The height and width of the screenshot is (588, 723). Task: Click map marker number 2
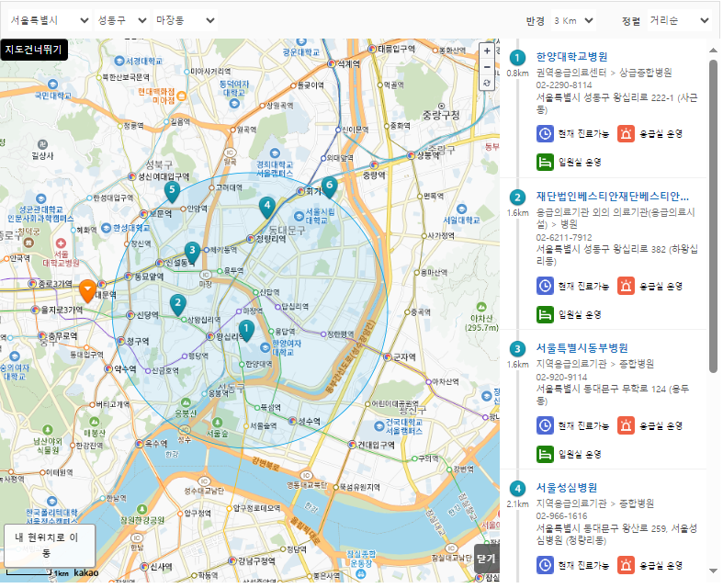tap(177, 305)
